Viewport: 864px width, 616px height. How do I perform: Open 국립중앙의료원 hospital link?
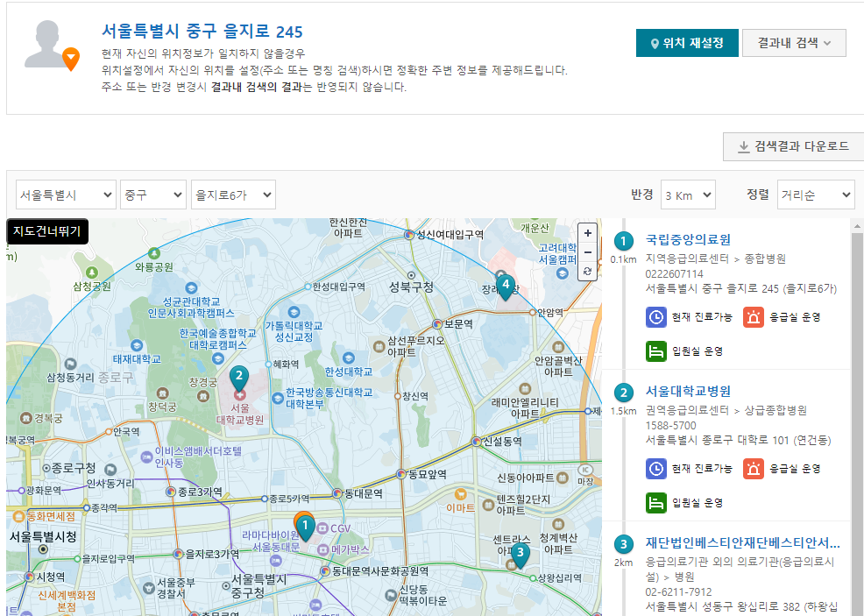click(688, 240)
